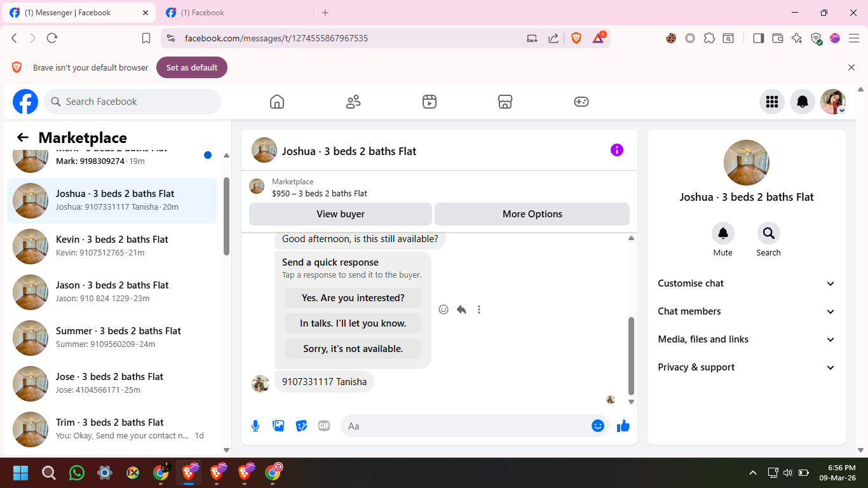868x488 pixels.
Task: Click the voice clip microphone icon
Action: (x=255, y=426)
